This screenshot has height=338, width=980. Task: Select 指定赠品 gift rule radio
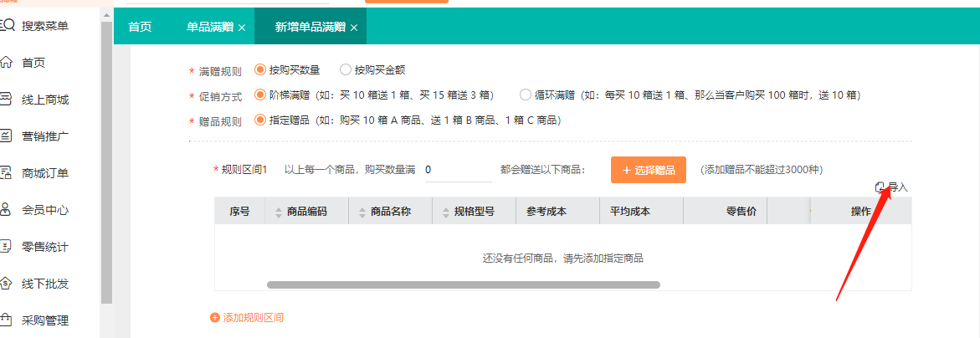pos(260,120)
